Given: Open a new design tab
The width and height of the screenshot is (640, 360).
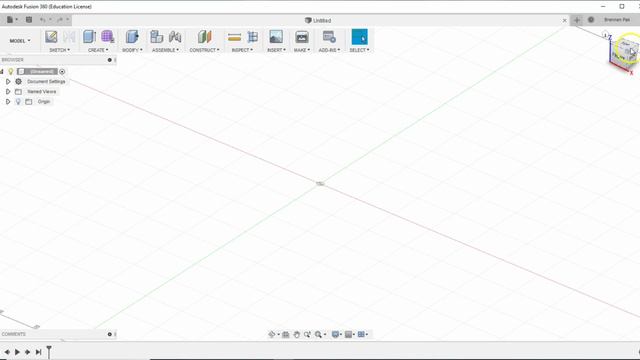Looking at the screenshot, I should (x=577, y=20).
